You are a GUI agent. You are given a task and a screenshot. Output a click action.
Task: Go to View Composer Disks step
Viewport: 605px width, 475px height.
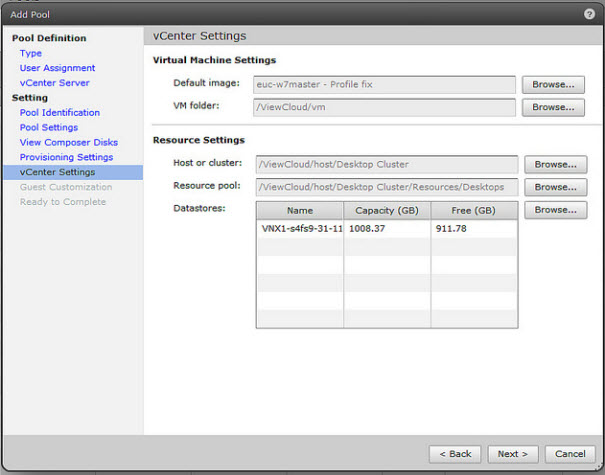click(69, 142)
